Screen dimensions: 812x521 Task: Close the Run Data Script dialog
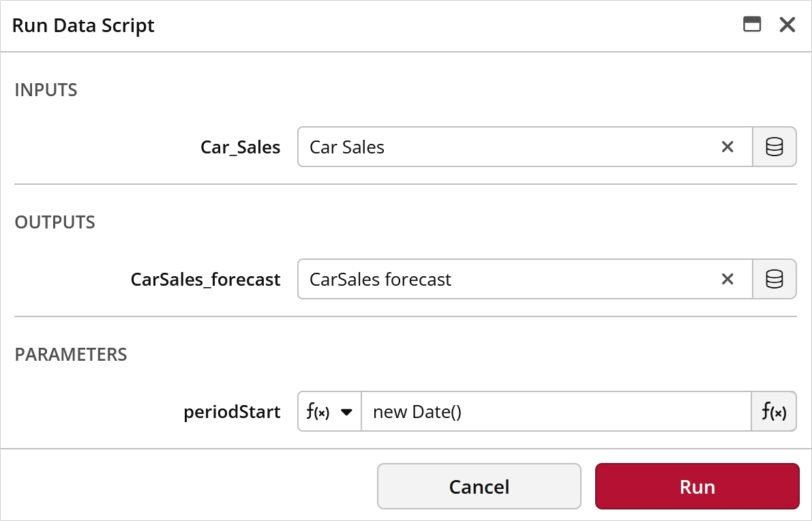787,25
